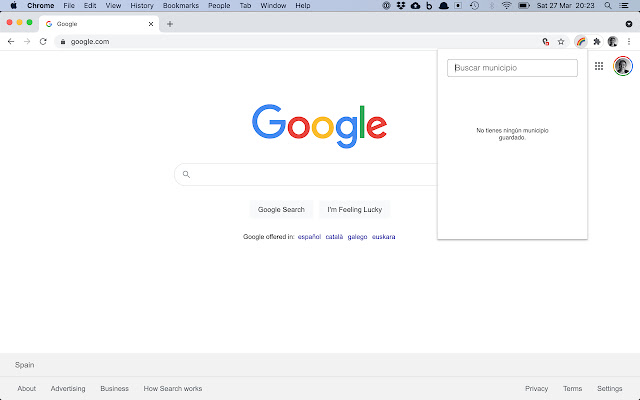This screenshot has height=400, width=640.
Task: Open Spotlight search in menu bar
Action: (608, 6)
